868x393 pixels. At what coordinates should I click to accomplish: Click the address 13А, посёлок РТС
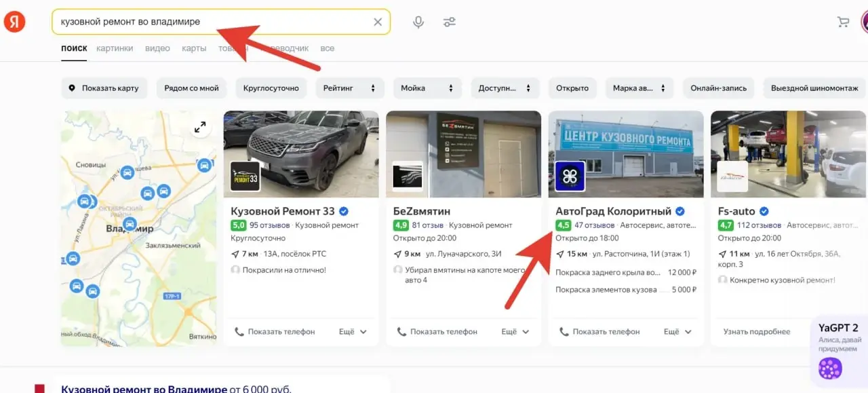click(x=294, y=254)
